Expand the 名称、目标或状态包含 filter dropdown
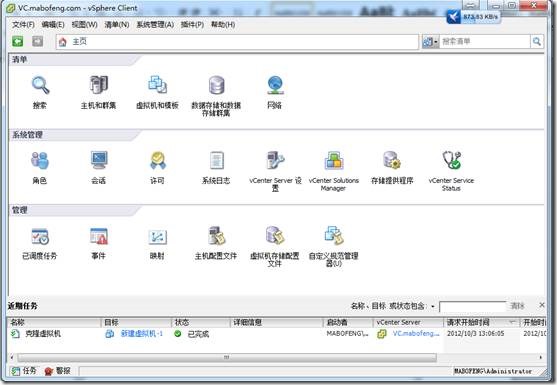The width and height of the screenshot is (557, 385). 433,306
